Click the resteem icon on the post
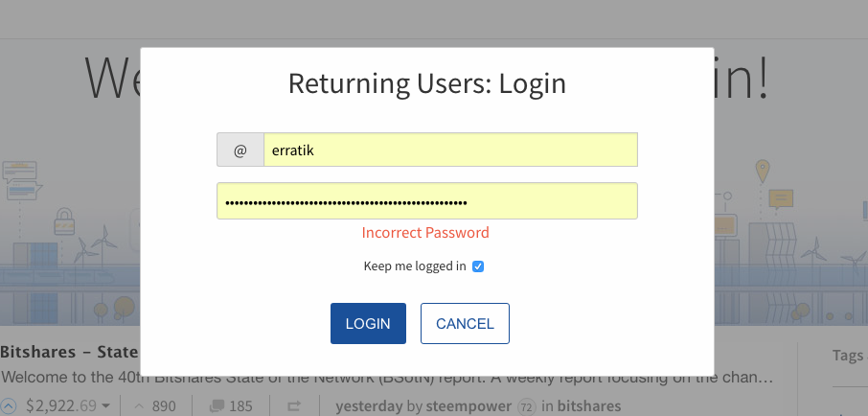Screen dimensions: 868x416 point(296,406)
